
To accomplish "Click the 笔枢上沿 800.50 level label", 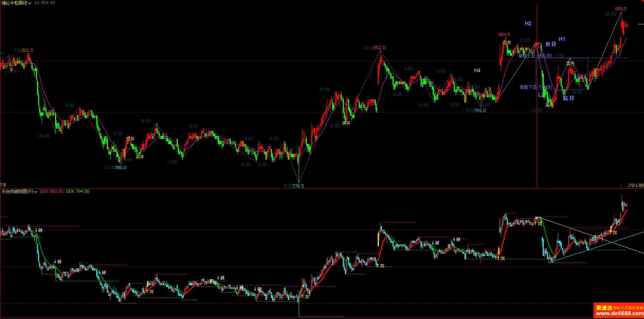I will [535, 56].
